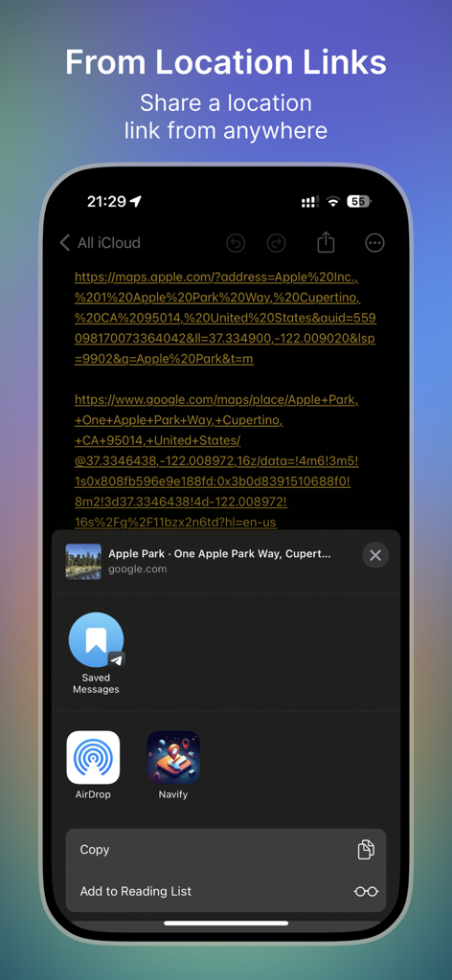Tap the 21:29 clock in status bar
The image size is (452, 980).
[x=106, y=201]
